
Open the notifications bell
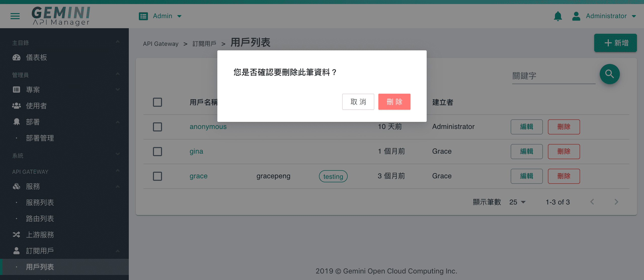pos(558,16)
